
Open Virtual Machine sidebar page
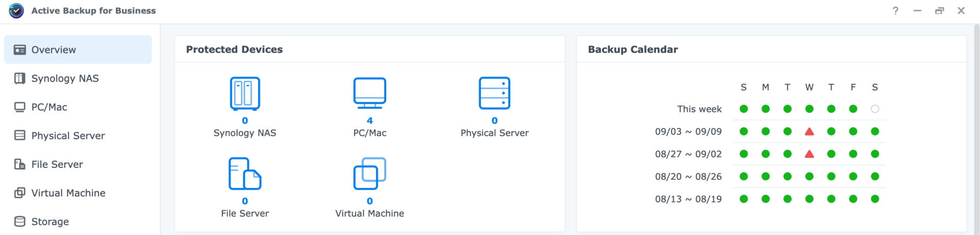tap(78, 193)
